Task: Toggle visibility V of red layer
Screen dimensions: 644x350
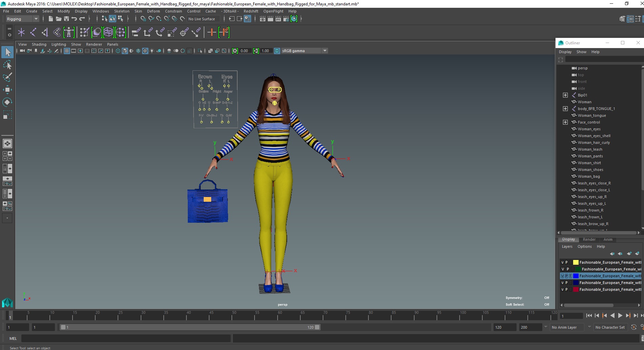Action: click(562, 289)
